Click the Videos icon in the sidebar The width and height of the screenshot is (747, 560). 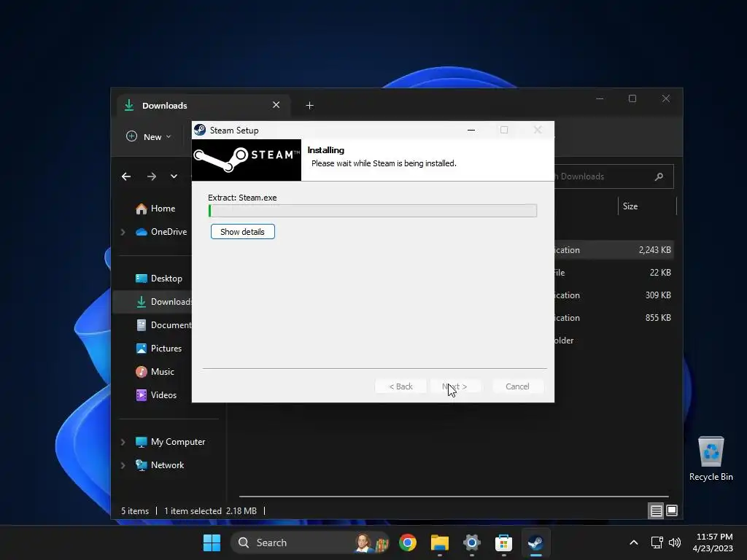141,395
